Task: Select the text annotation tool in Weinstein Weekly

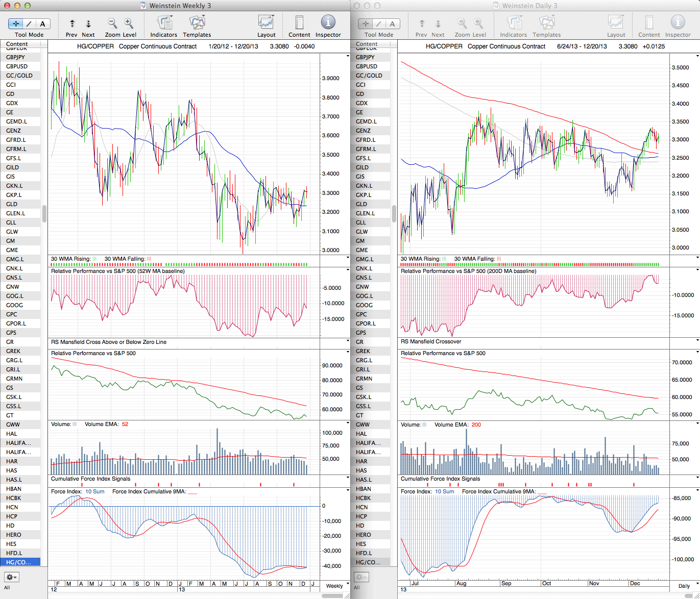Action: (42, 23)
